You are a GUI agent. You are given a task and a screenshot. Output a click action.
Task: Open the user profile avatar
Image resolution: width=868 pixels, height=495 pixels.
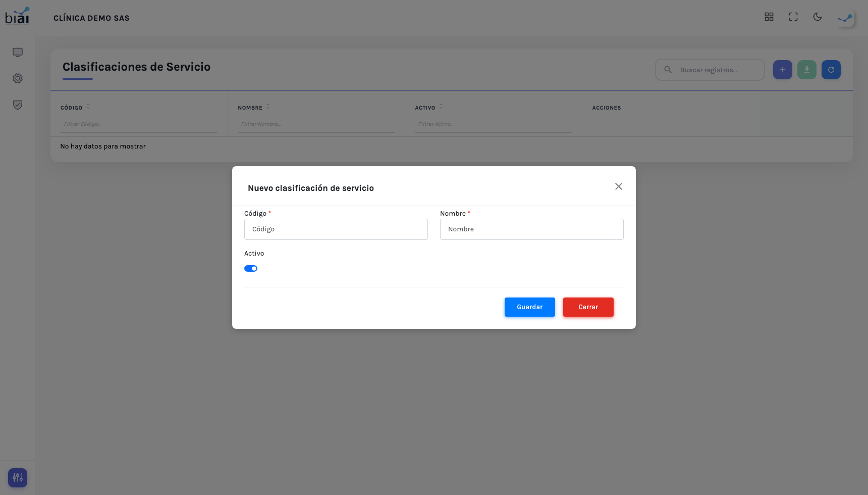[845, 18]
